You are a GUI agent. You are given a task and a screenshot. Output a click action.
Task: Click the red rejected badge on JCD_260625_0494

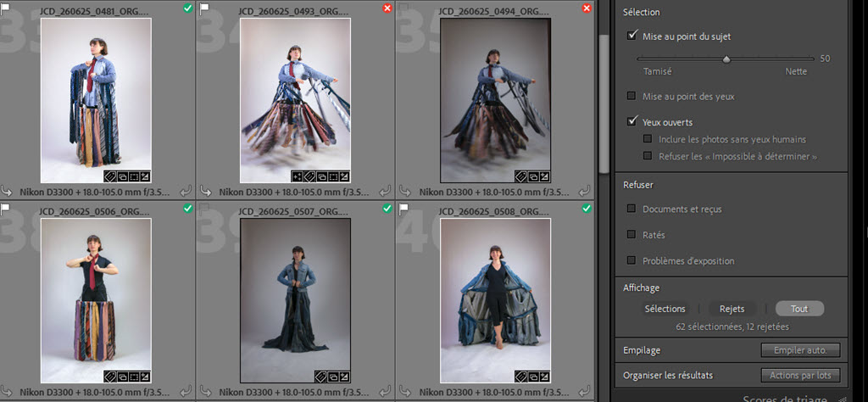coord(587,8)
